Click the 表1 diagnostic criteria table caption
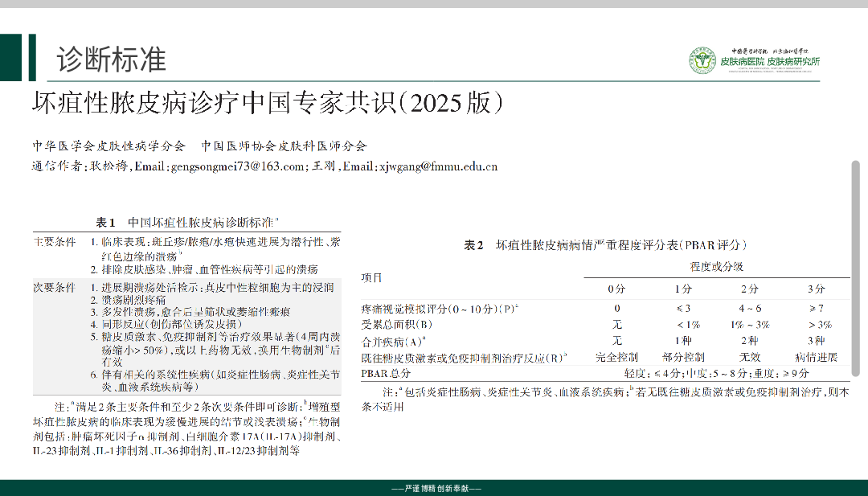Viewport: 868px width, 496px height. click(x=188, y=223)
